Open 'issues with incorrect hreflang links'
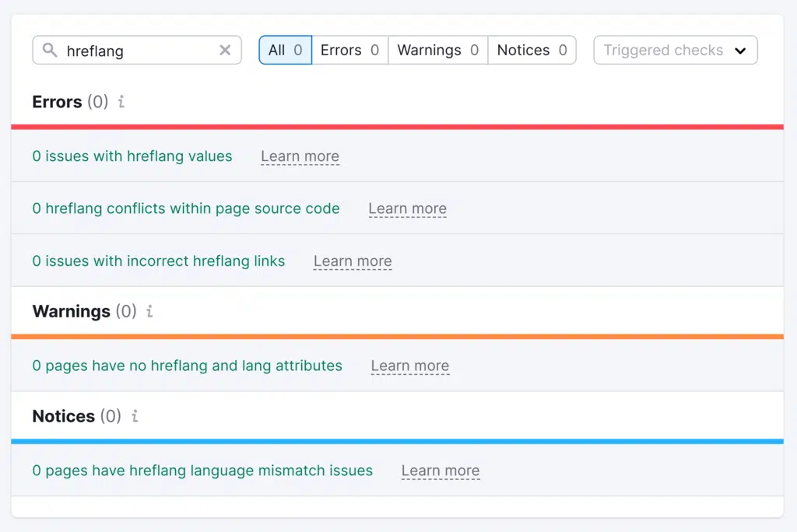Screen dimensions: 797x532 [159, 261]
